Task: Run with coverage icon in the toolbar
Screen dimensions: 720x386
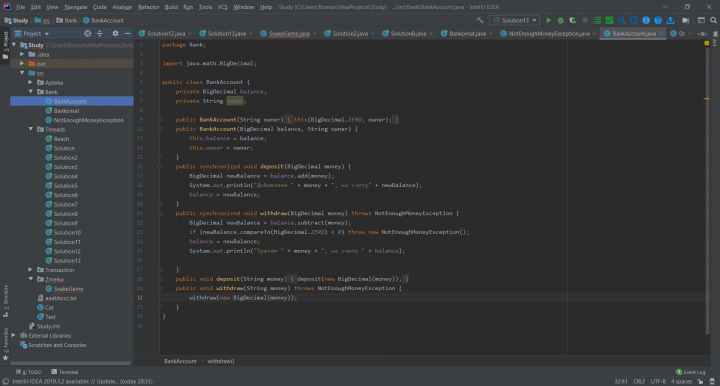Action: tap(573, 20)
